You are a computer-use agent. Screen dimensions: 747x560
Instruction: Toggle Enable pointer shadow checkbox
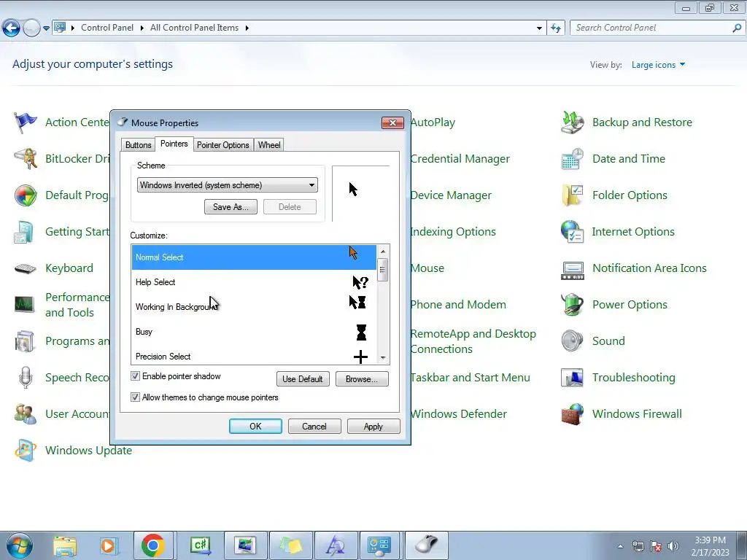pos(135,376)
